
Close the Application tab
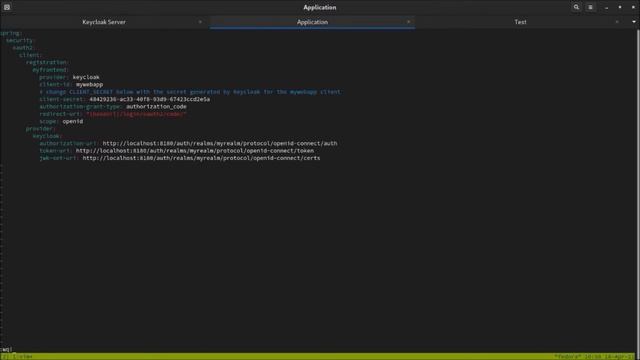[409, 22]
